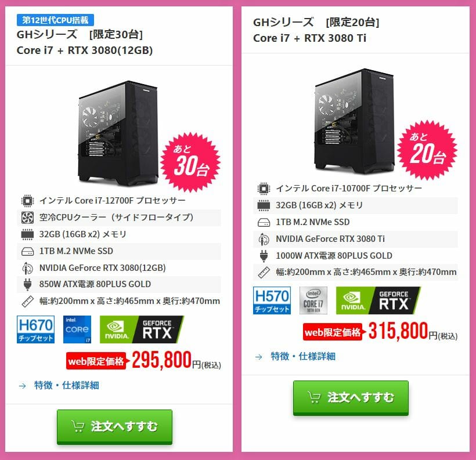Click the memory icon beside 32GB in left card

coord(27,234)
